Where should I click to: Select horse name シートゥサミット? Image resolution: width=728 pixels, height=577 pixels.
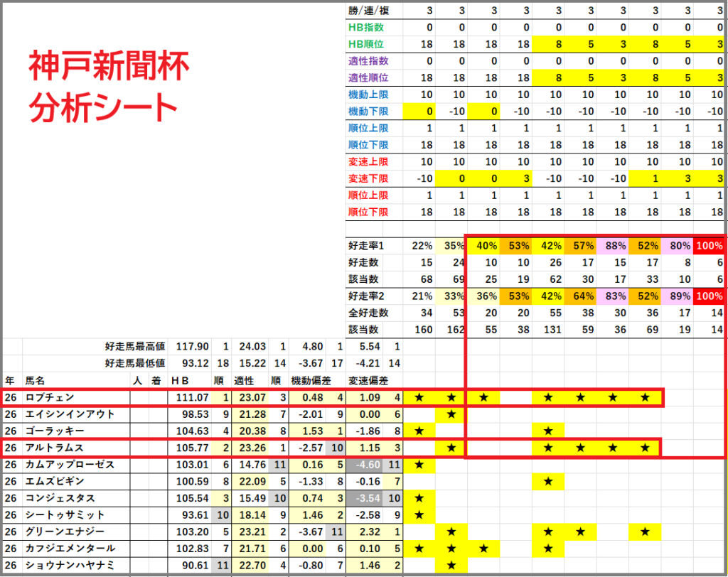tap(65, 514)
